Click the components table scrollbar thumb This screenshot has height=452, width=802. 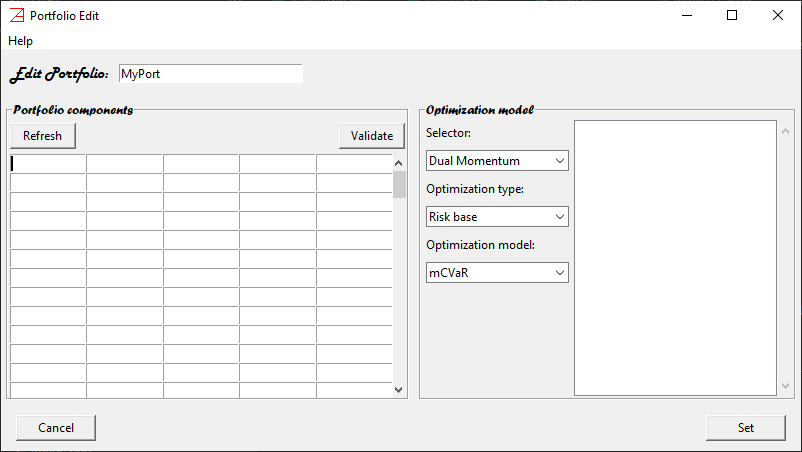click(x=399, y=185)
